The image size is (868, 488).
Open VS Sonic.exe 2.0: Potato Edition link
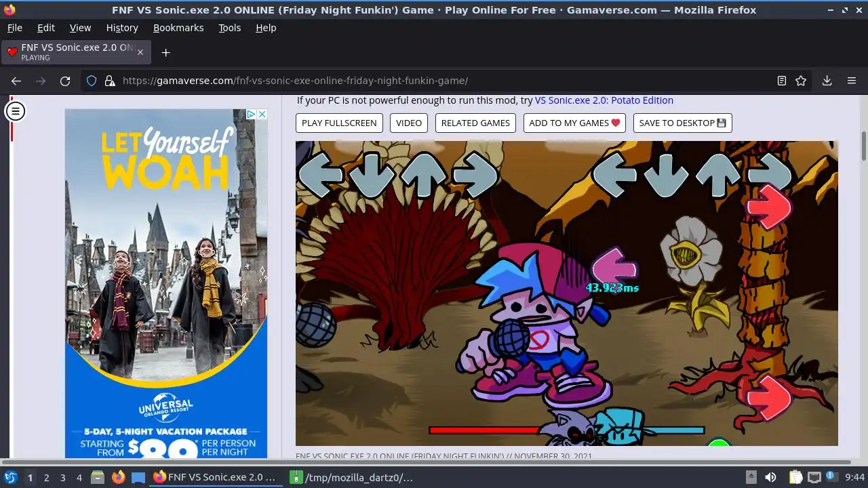tap(604, 100)
